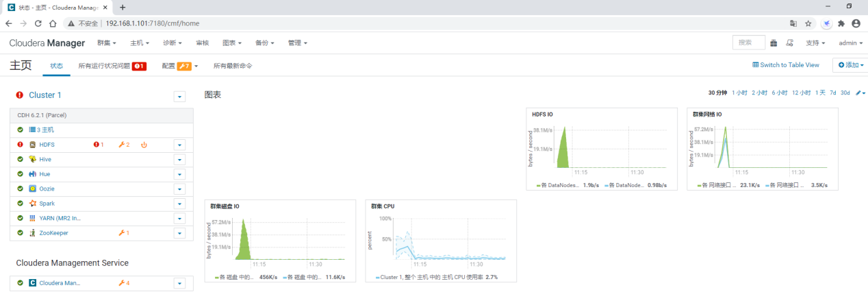Image resolution: width=868 pixels, height=303 pixels.
Task: Open the ZooKeeper row actions dropdown
Action: [x=180, y=233]
